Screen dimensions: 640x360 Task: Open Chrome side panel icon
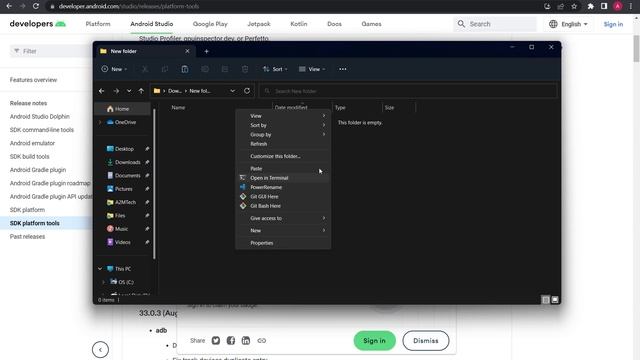pos(604,6)
